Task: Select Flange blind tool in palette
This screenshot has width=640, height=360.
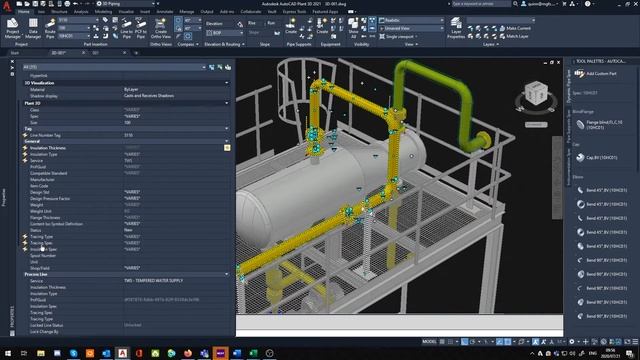Action: click(x=600, y=124)
